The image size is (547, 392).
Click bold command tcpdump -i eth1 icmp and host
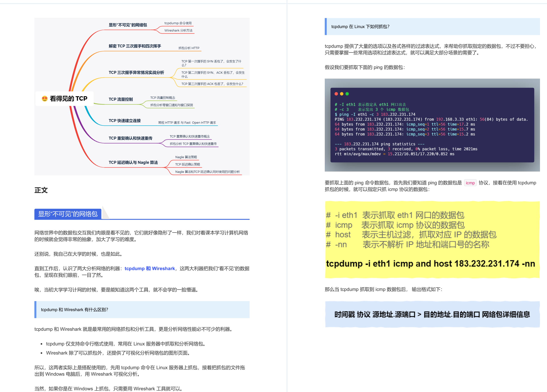pyautogui.click(x=430, y=264)
